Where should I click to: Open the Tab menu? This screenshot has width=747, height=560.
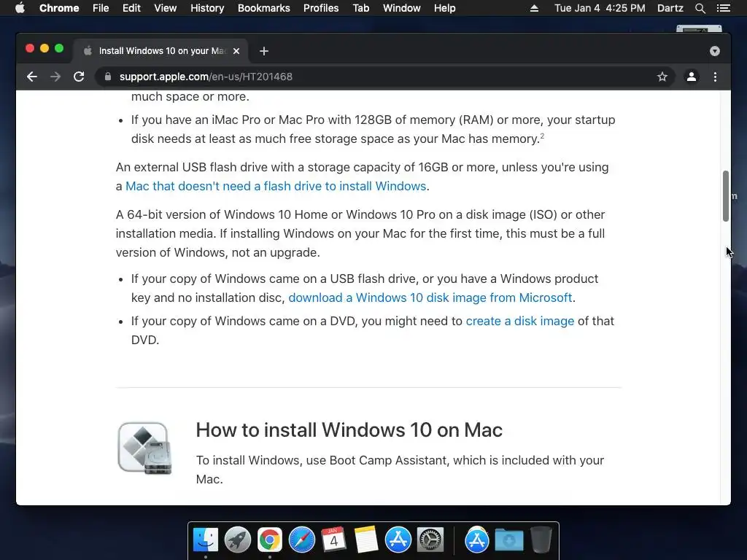coord(361,8)
